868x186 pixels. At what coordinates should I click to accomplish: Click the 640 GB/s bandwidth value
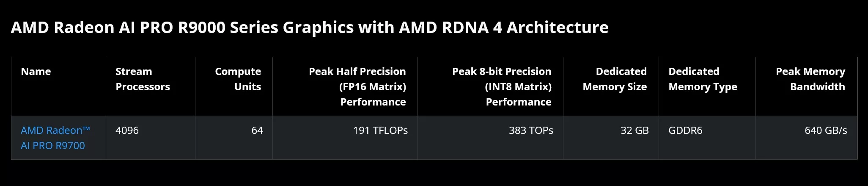click(826, 130)
